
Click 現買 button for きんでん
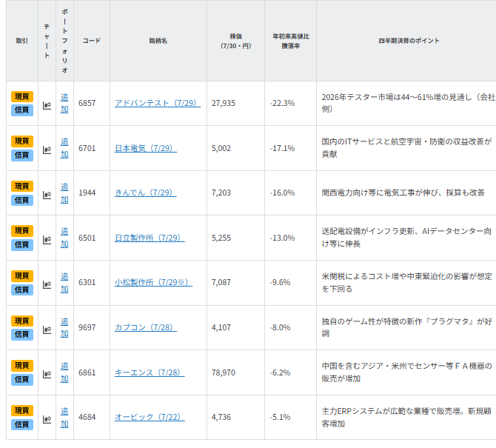pyautogui.click(x=22, y=186)
